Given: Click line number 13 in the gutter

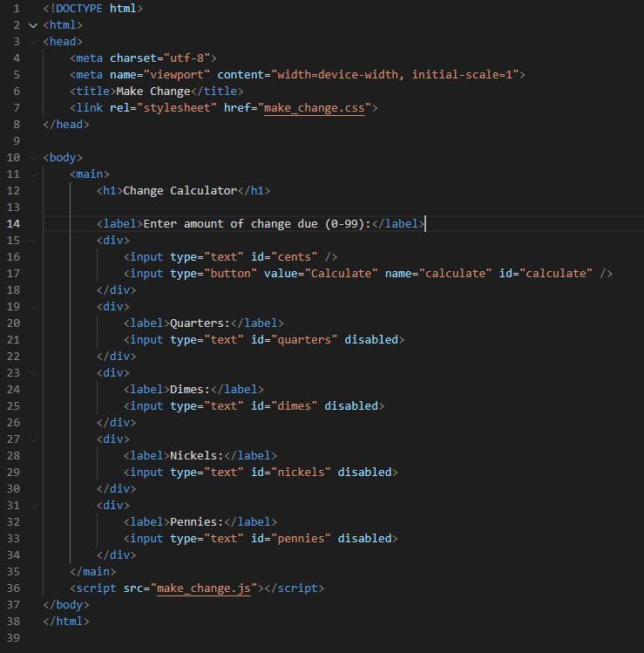Looking at the screenshot, I should click(13, 207).
